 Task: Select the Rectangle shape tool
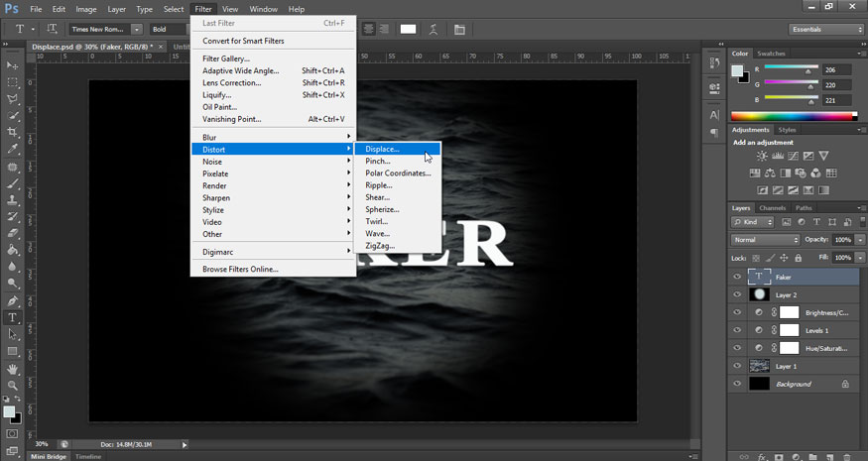point(12,351)
